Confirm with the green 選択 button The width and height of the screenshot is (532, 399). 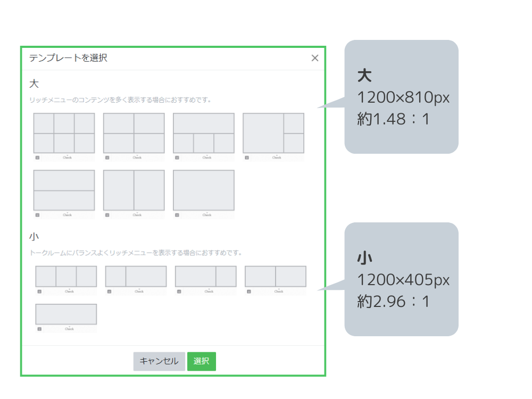(201, 361)
